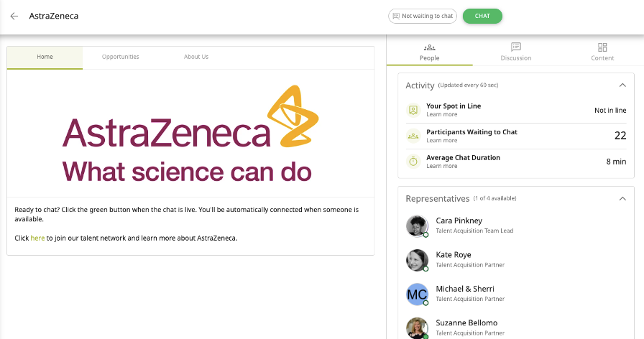
Task: Open the Content tab icon
Action: [x=602, y=47]
